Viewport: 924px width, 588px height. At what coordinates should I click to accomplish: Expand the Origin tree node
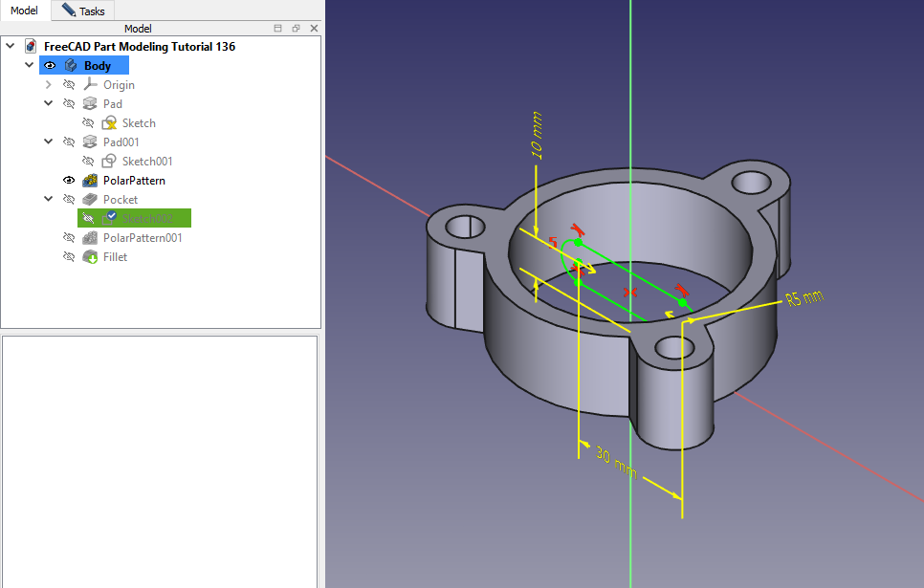point(49,85)
